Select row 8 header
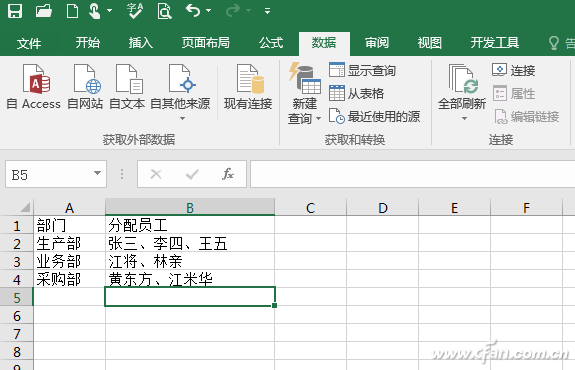Image resolution: width=575 pixels, height=370 pixels. click(17, 351)
